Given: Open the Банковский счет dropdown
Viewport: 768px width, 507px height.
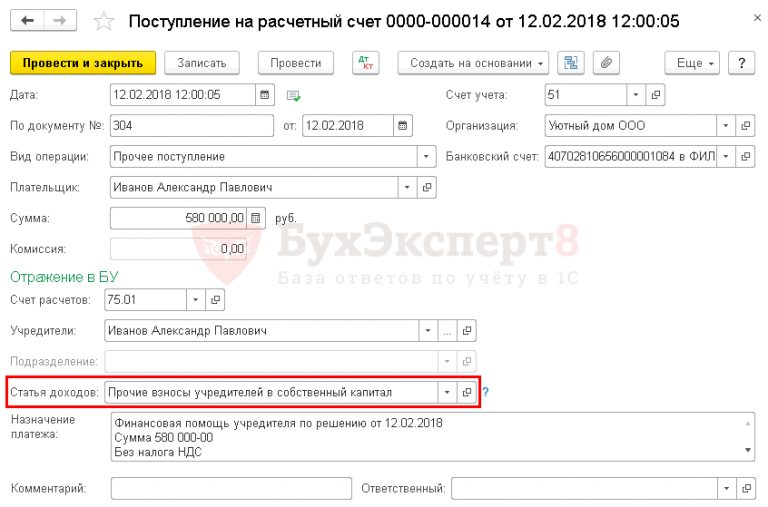Looking at the screenshot, I should pyautogui.click(x=726, y=157).
